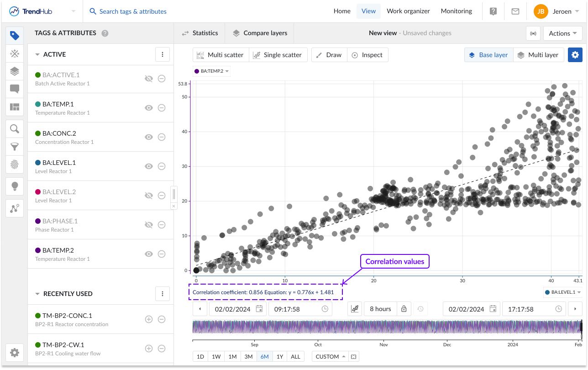588x370 pixels.
Task: Collapse the ACTIVE tags section
Action: 38,54
